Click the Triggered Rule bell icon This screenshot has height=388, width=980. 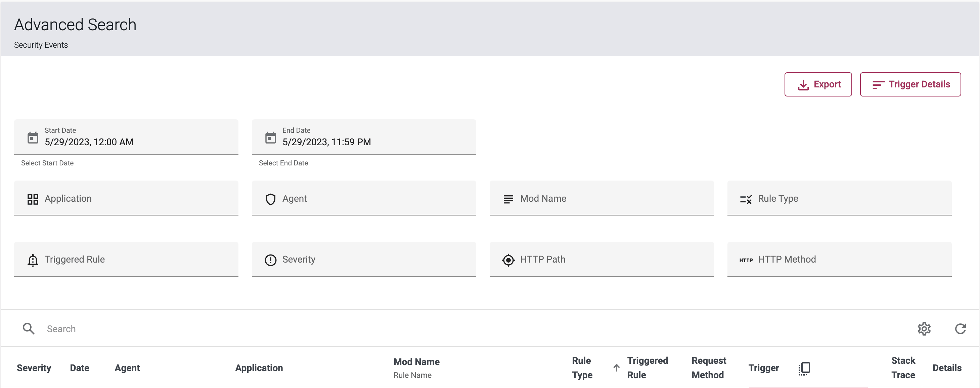coord(33,260)
